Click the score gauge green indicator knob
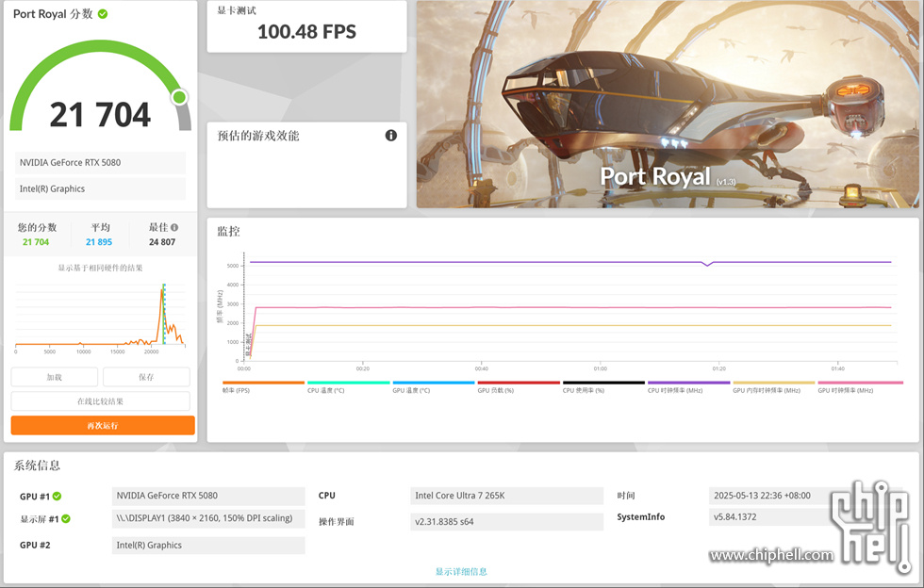Viewport: 924px width, 588px height. point(180,97)
